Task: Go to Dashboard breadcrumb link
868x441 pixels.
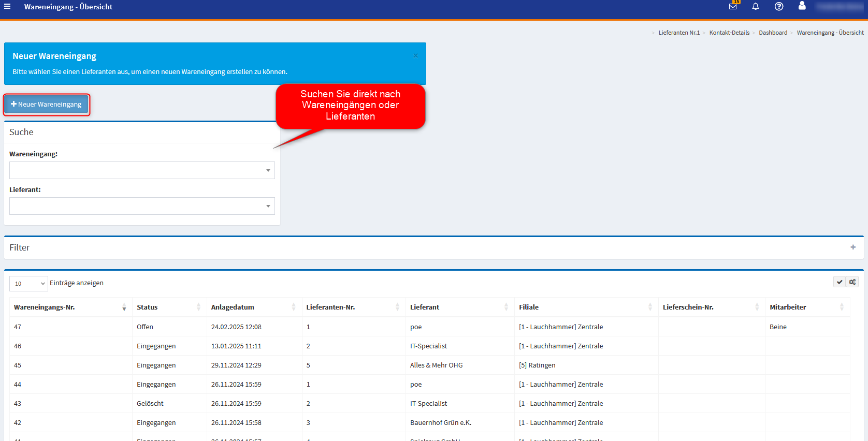Action: [x=773, y=33]
